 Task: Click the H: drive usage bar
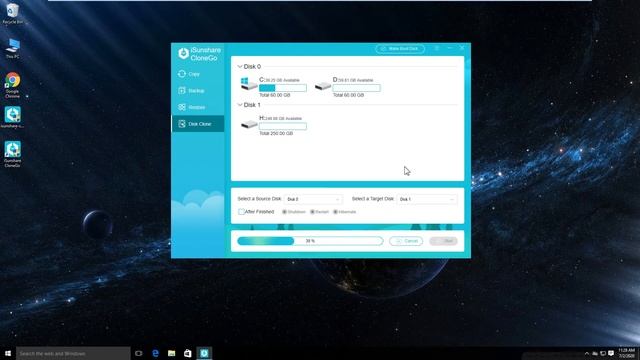click(x=283, y=126)
